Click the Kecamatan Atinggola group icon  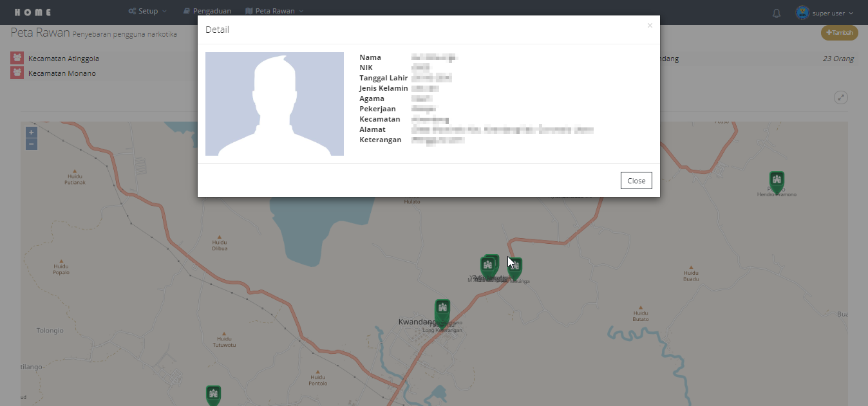pyautogui.click(x=17, y=58)
